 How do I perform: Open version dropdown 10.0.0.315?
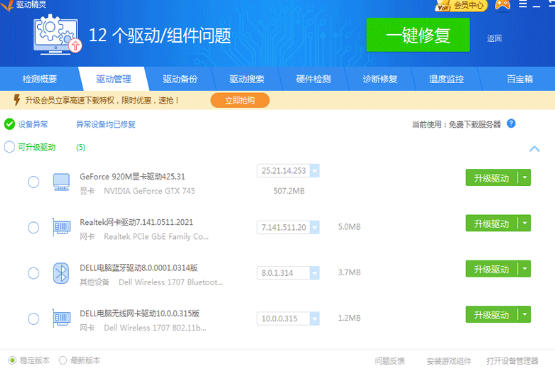pos(314,318)
